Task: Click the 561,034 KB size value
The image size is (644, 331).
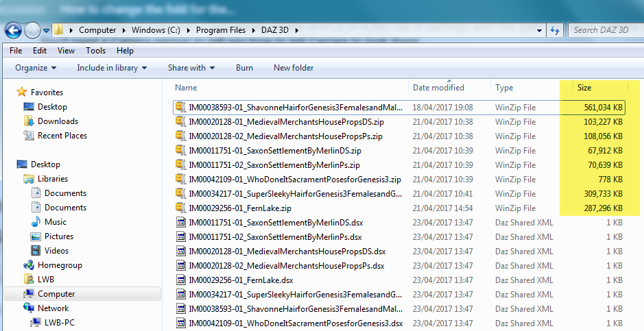Action: pyautogui.click(x=603, y=108)
